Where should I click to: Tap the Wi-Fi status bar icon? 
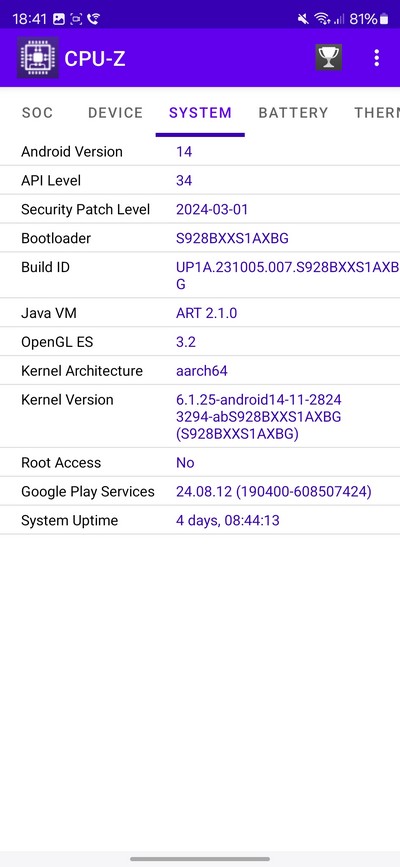pyautogui.click(x=321, y=19)
